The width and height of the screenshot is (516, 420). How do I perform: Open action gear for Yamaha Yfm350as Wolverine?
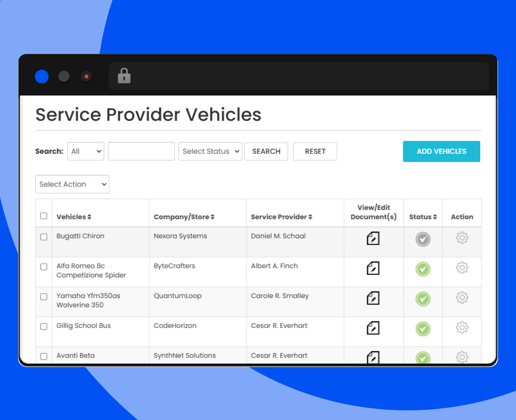click(x=462, y=298)
